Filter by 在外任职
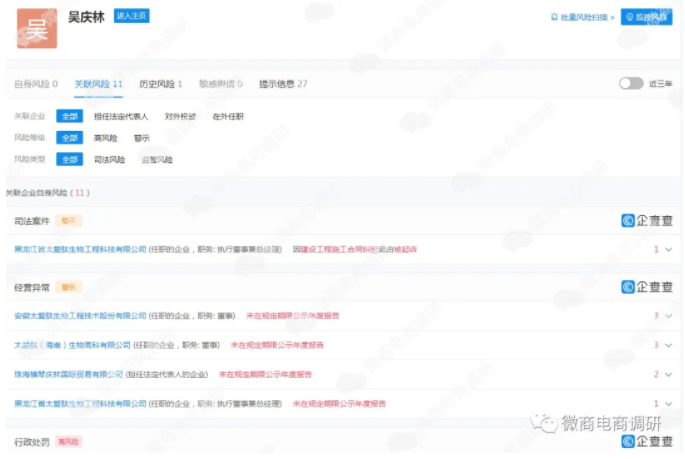Screen dimensions: 685x459 click(x=228, y=117)
